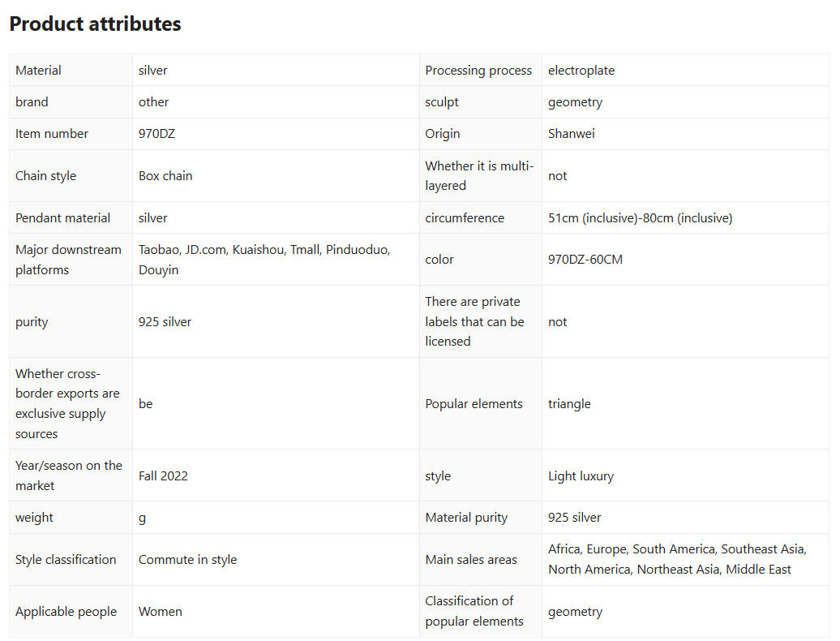This screenshot has width=840, height=641.
Task: Select the Item number value 970DZ
Action: pos(156,134)
